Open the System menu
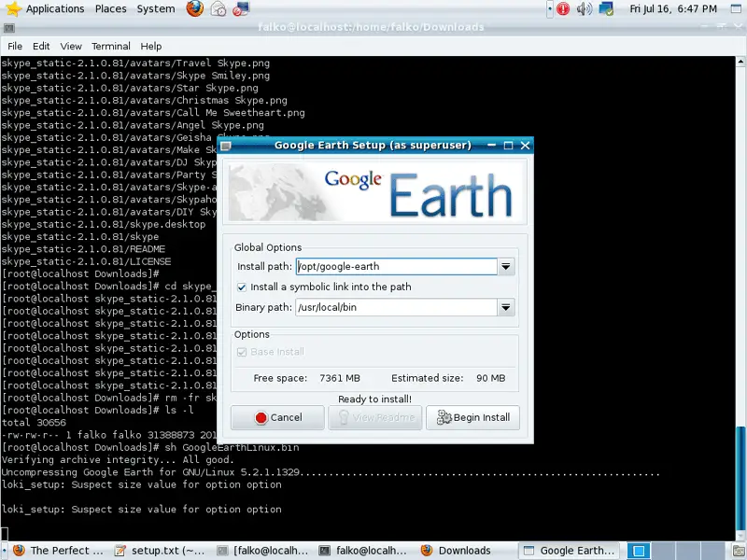This screenshot has height=560, width=747. point(156,8)
